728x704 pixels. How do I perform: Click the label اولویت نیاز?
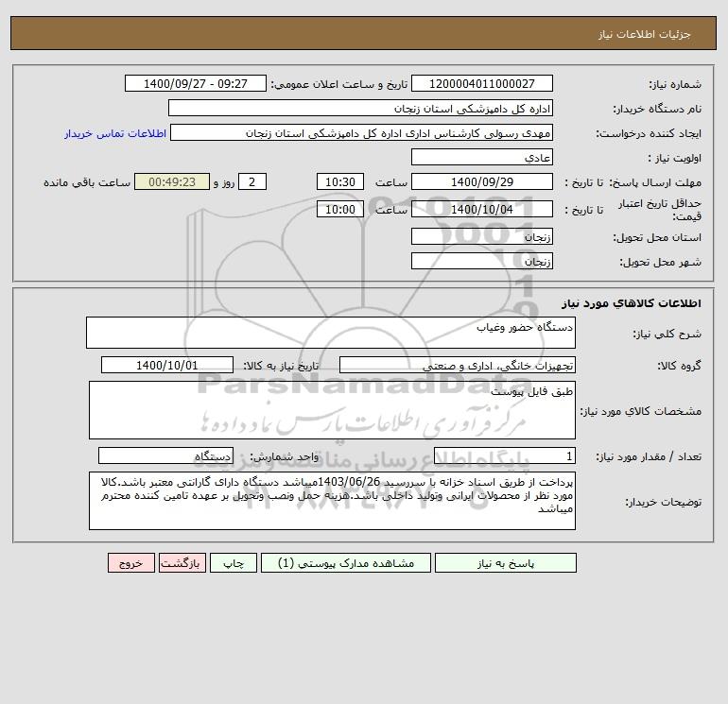tap(675, 158)
